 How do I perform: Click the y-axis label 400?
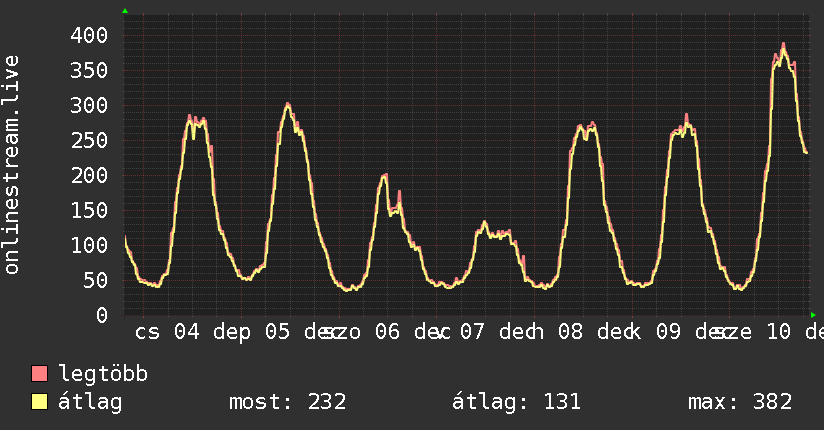coord(89,36)
